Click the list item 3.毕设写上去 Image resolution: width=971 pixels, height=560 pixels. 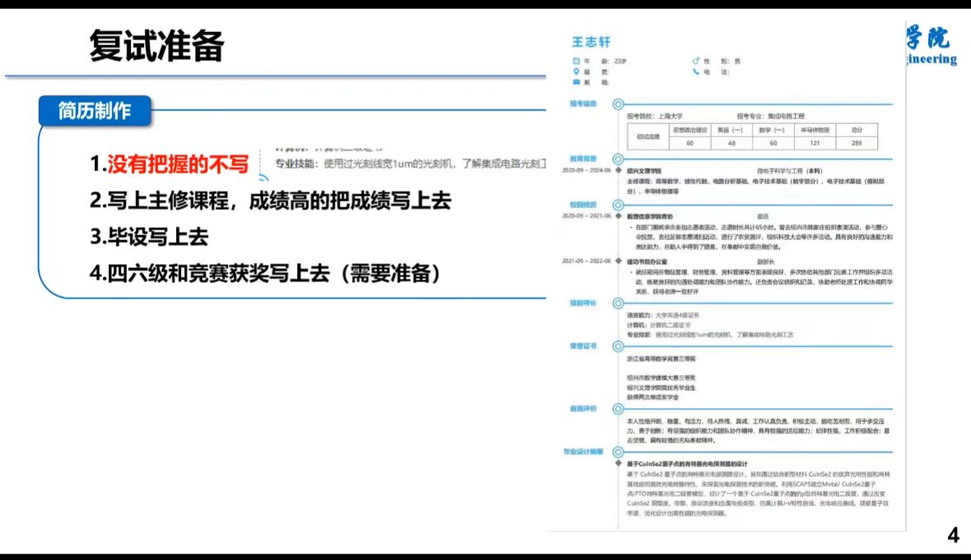coord(149,237)
